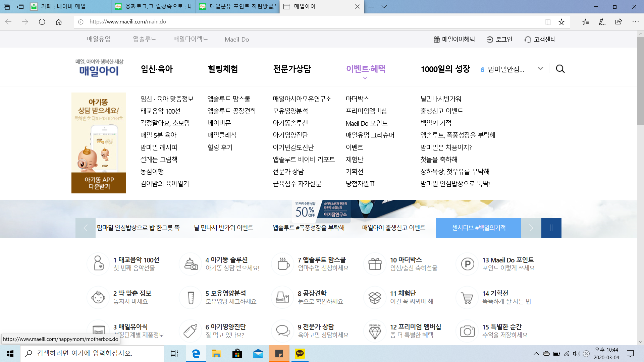Open Windows Start menu
The width and height of the screenshot is (644, 362).
pos(10,353)
